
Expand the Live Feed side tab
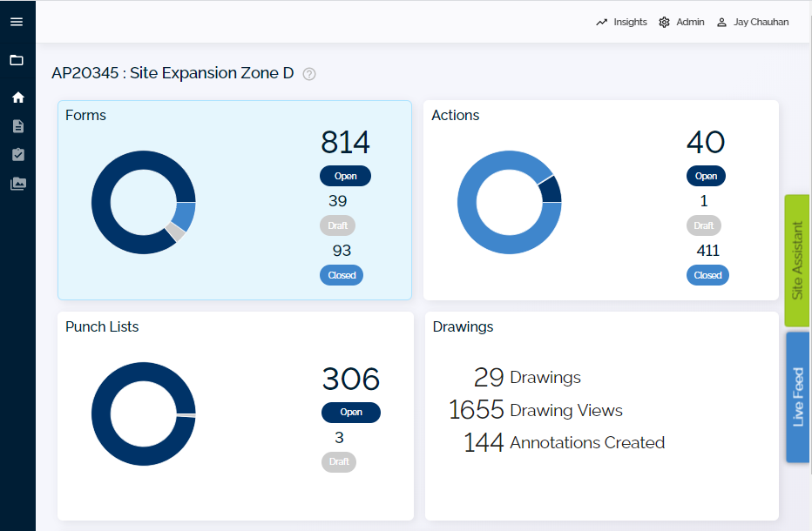797,397
